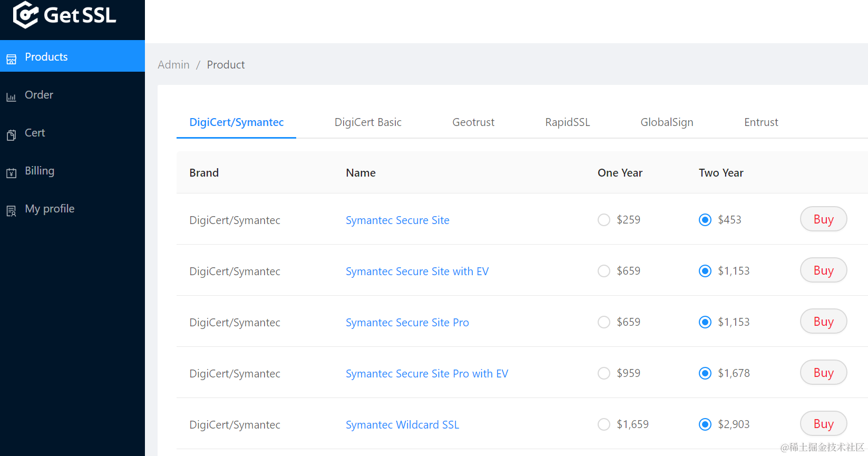Choose the $1,659 one-year Wildcard SSL option
This screenshot has width=868, height=456.
tap(604, 424)
